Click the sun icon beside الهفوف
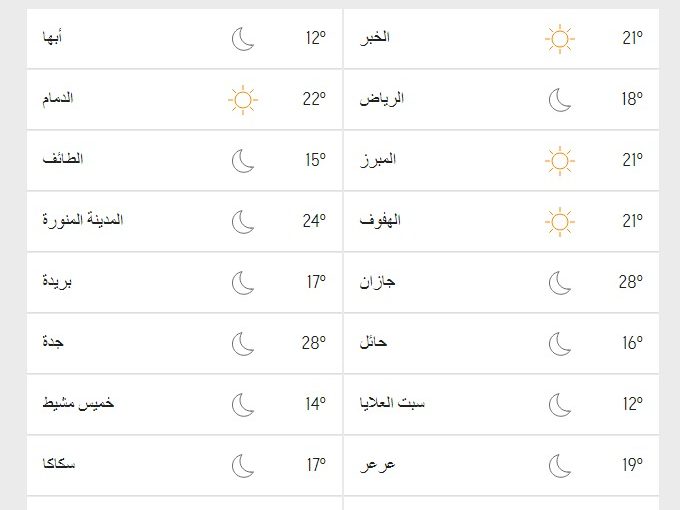 pos(559,221)
